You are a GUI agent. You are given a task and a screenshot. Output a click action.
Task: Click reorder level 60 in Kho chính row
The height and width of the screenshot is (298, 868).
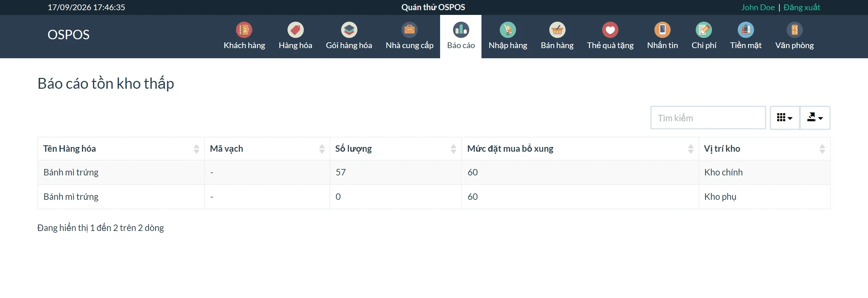click(x=580, y=172)
